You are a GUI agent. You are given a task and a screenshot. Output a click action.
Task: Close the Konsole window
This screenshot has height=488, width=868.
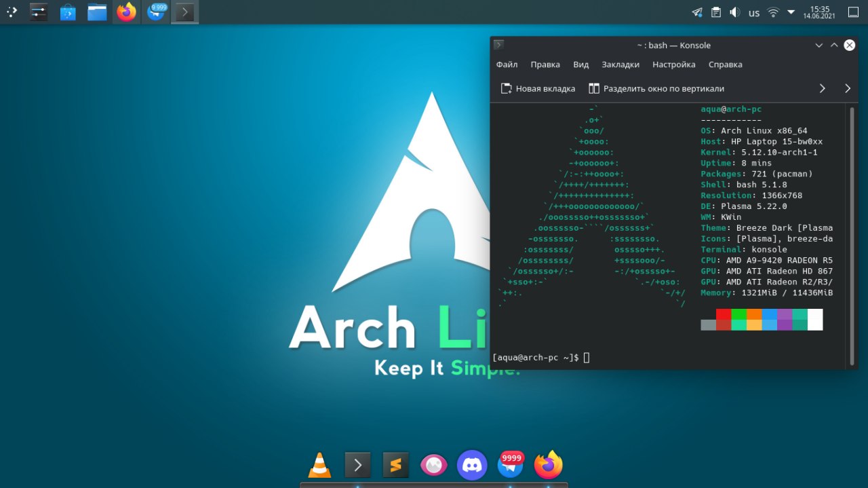coord(850,45)
